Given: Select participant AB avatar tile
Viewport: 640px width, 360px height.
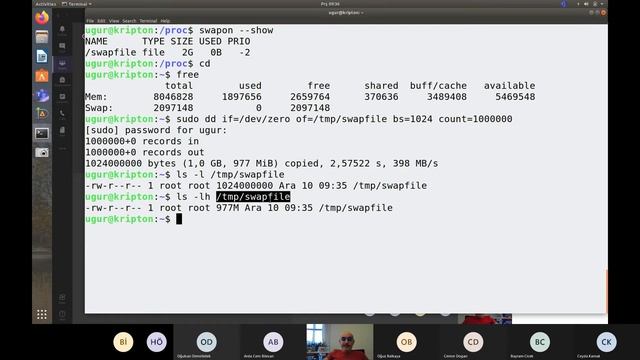Looking at the screenshot, I should point(273,342).
